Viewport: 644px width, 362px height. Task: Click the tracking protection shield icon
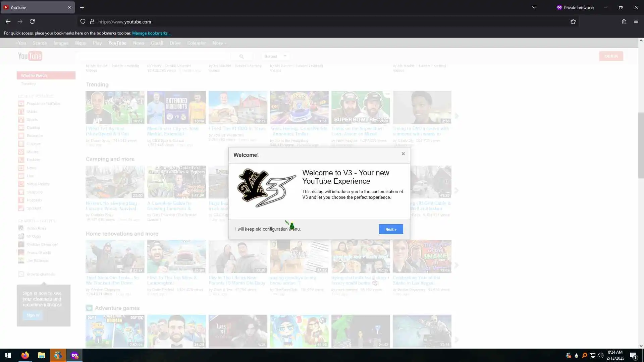(x=83, y=22)
